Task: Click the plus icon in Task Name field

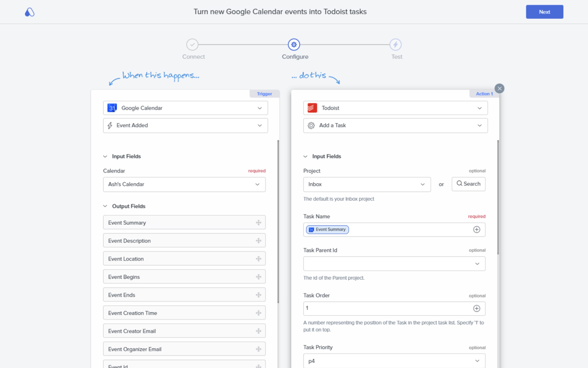Action: coord(476,230)
